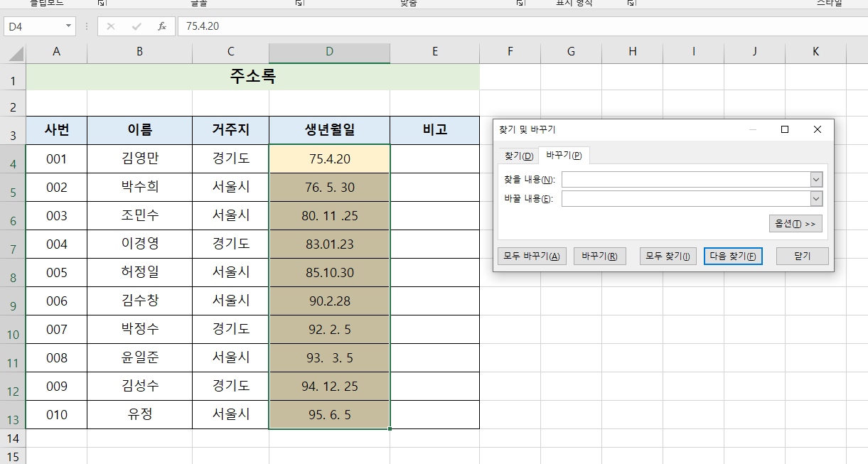868x464 pixels.
Task: Select row header 14
Action: coord(13,438)
